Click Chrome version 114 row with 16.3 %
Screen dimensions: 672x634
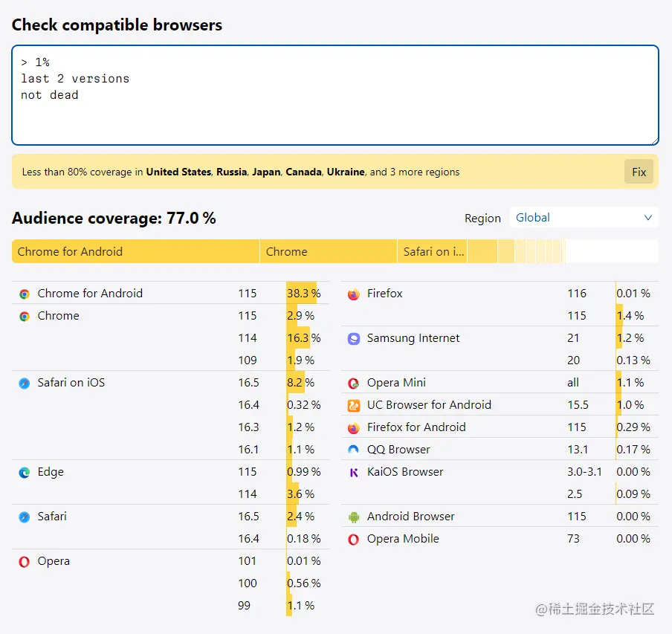(170, 338)
